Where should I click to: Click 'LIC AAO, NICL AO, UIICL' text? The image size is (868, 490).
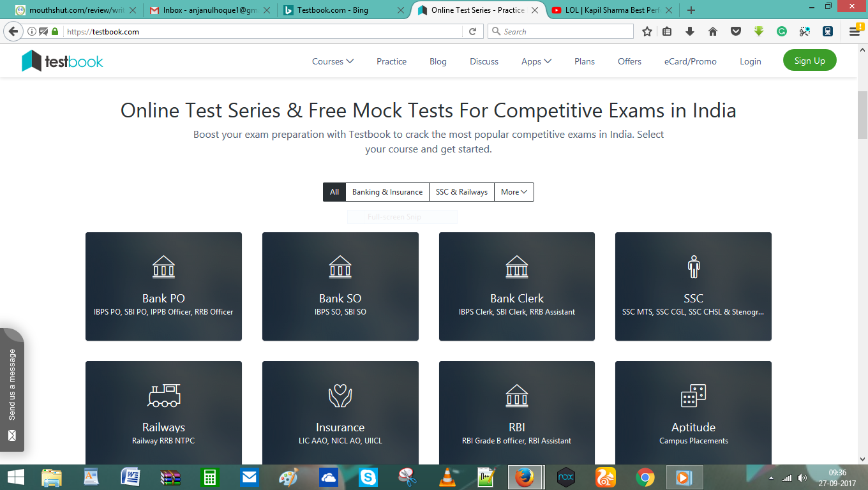pos(340,441)
